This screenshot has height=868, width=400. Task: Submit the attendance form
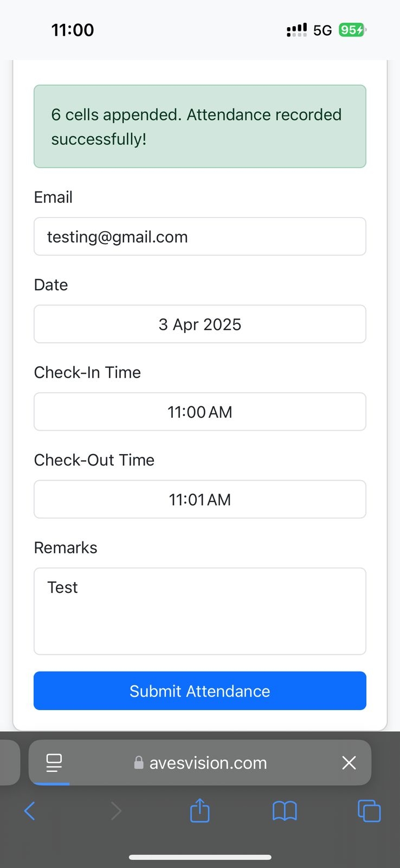point(200,691)
